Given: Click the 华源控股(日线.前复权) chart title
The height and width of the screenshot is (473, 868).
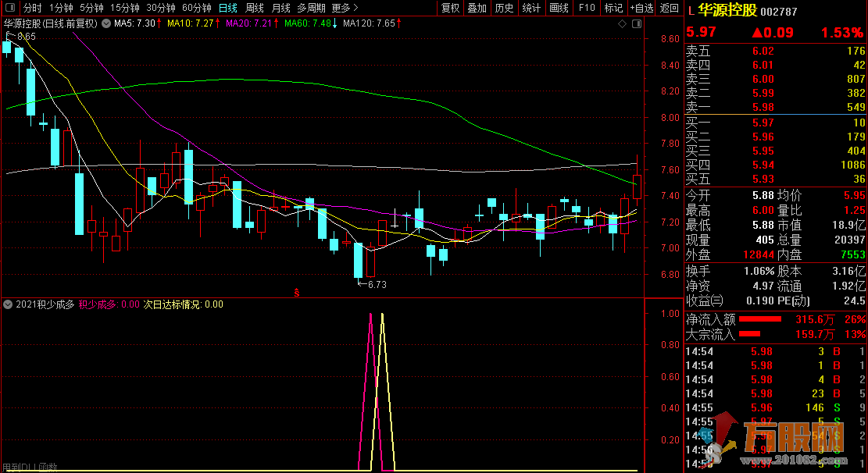Looking at the screenshot, I should (50, 23).
